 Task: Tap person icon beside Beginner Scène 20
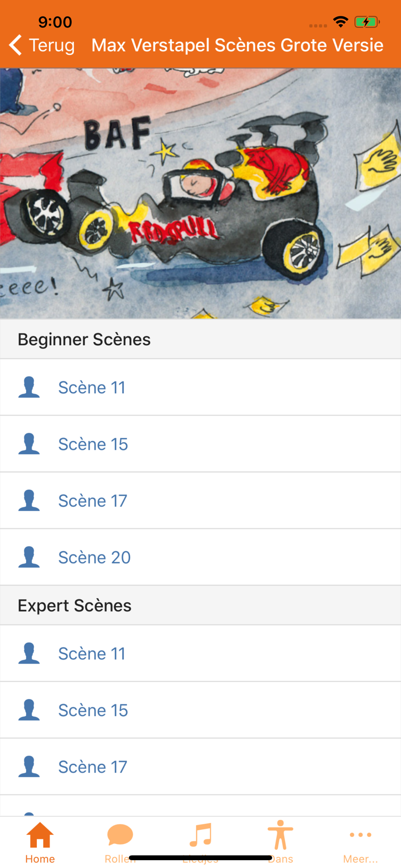tap(29, 557)
